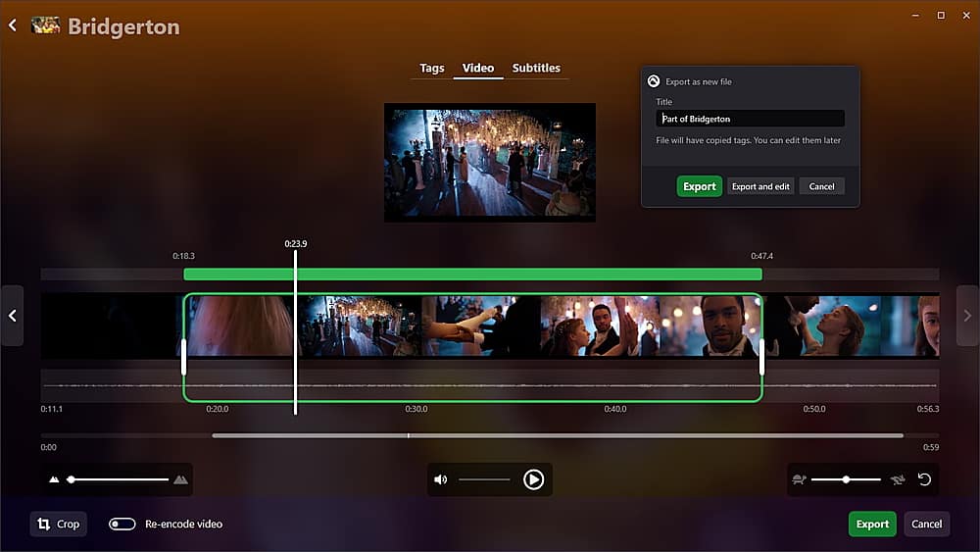Screen dimensions: 980x552
Task: Click the rabbit fast-speed icon
Action: [x=898, y=479]
